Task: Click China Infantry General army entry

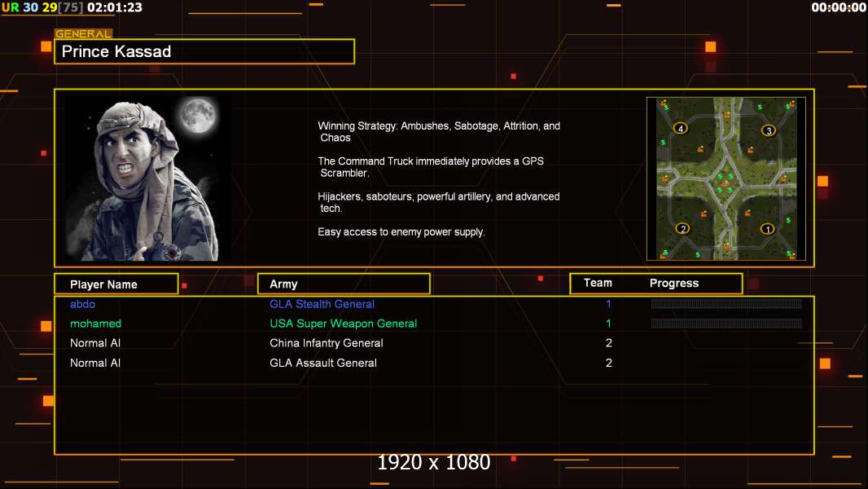Action: click(x=326, y=343)
